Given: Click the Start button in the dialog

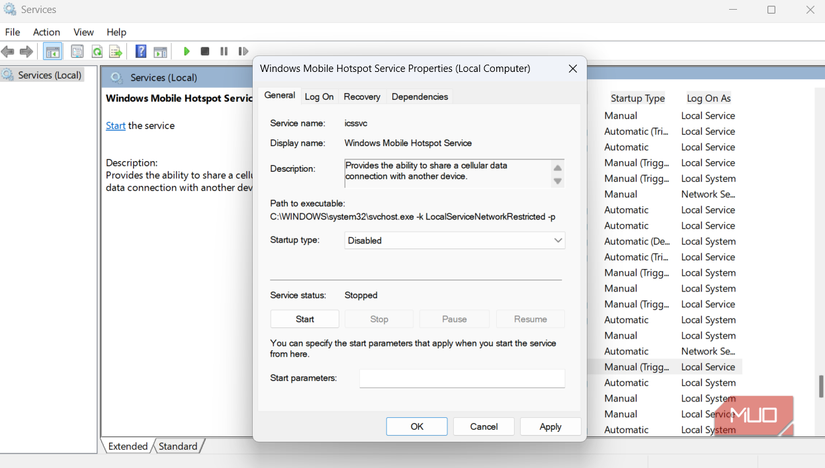Looking at the screenshot, I should click(305, 319).
